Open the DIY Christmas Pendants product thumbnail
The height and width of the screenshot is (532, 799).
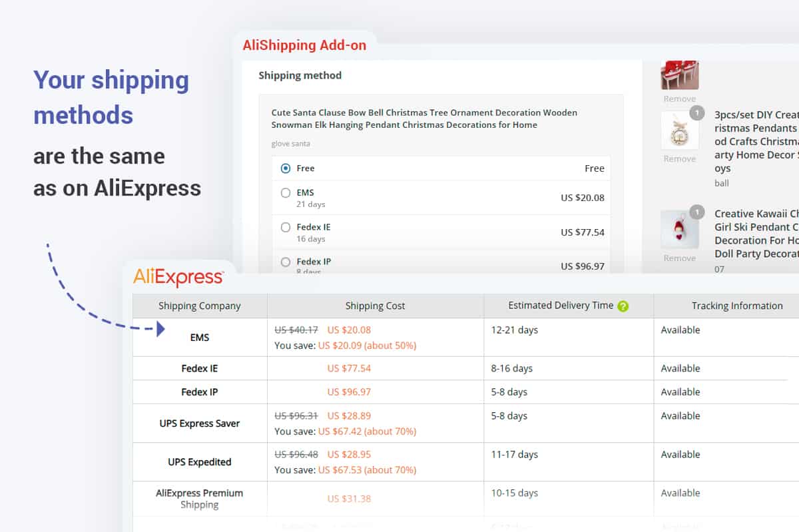click(x=679, y=131)
